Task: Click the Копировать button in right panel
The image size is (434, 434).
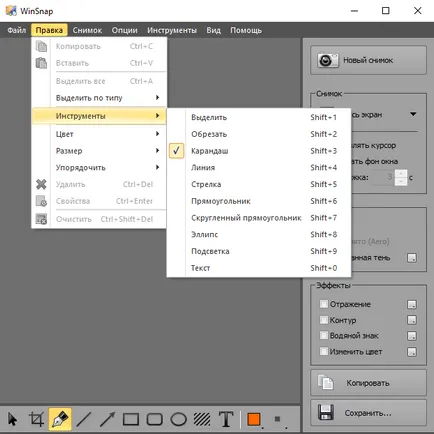Action: pyautogui.click(x=368, y=382)
